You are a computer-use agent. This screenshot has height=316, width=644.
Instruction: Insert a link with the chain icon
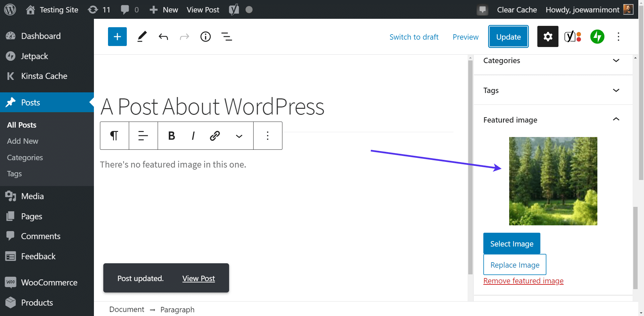pos(215,136)
